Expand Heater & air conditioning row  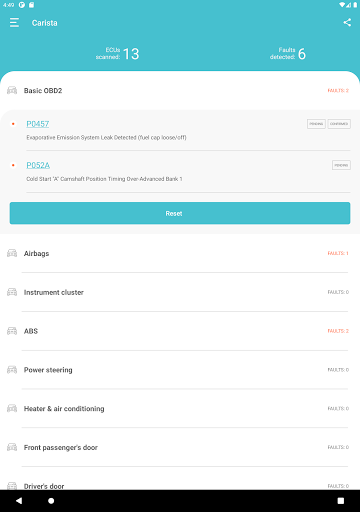[x=180, y=409]
